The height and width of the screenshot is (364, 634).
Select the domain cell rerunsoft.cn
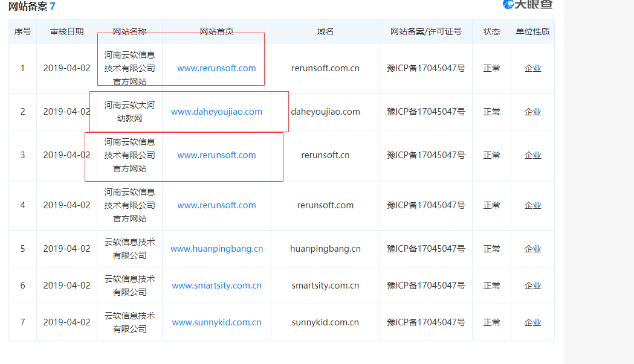pos(325,155)
